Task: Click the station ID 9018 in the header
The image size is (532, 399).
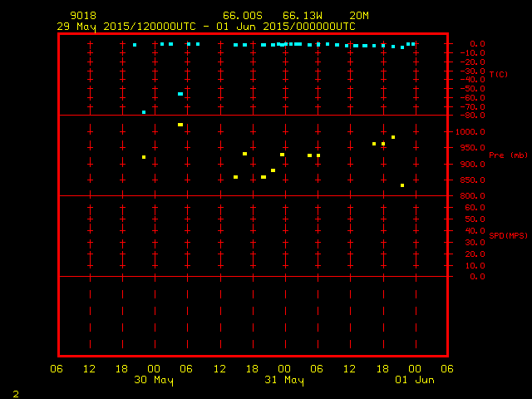Action: [x=84, y=15]
